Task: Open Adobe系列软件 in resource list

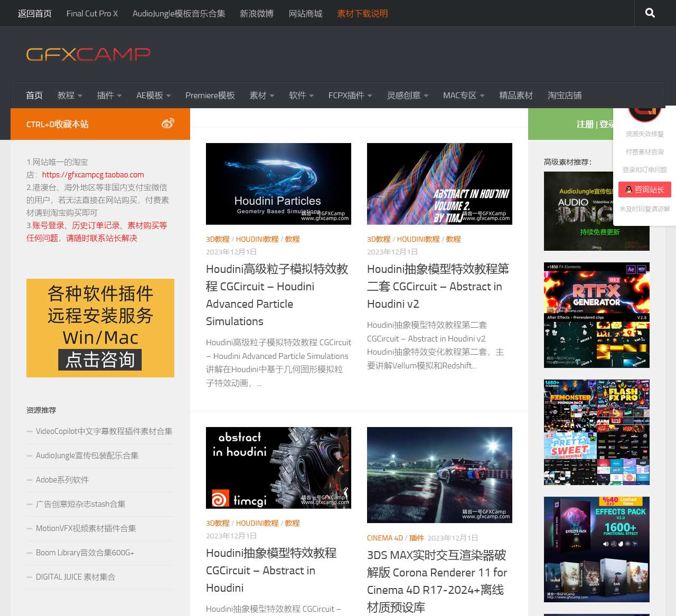Action: coord(62,480)
